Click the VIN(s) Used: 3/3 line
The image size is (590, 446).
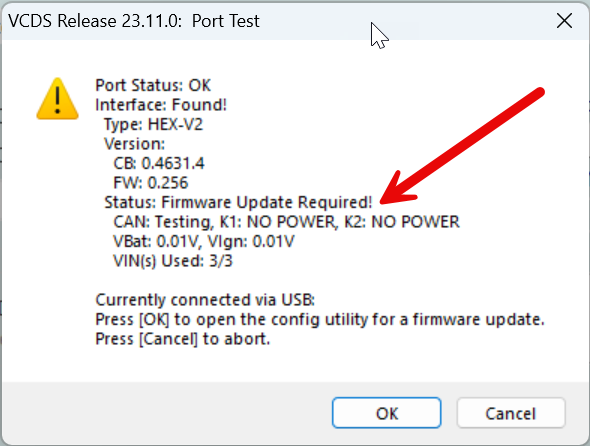(x=173, y=261)
